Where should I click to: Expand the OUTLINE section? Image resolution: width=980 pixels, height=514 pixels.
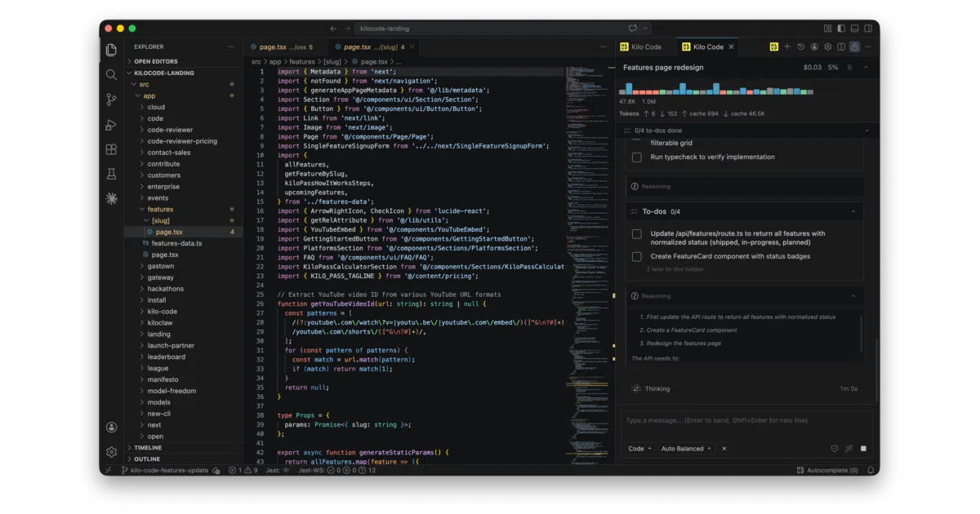point(183,459)
